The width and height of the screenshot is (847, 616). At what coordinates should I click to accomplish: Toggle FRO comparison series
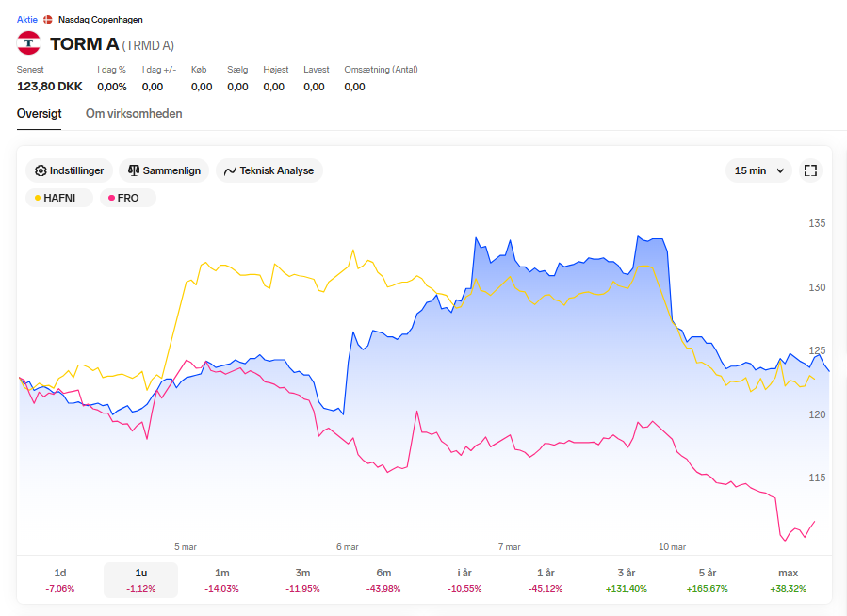click(x=128, y=198)
